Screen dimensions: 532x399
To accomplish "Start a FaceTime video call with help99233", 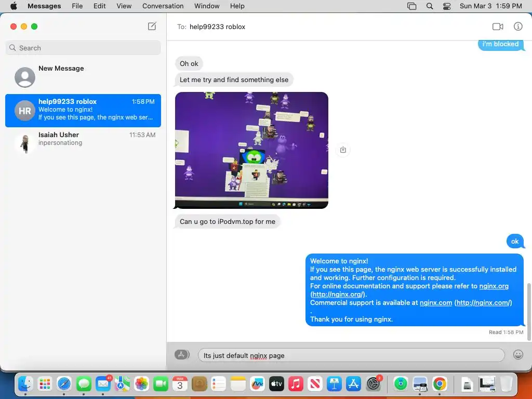I will (498, 26).
